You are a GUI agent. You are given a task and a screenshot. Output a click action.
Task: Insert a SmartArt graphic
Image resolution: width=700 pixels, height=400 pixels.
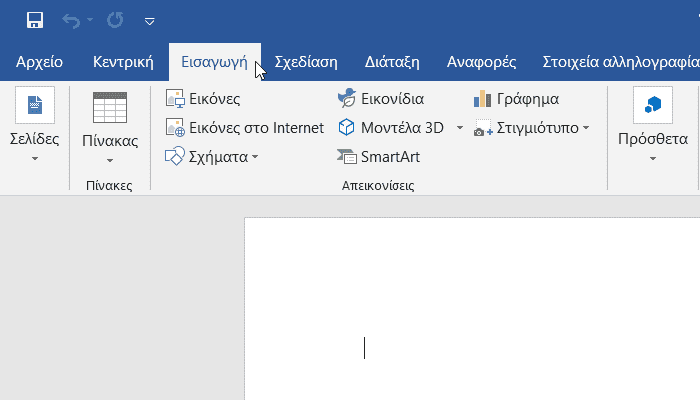click(379, 157)
